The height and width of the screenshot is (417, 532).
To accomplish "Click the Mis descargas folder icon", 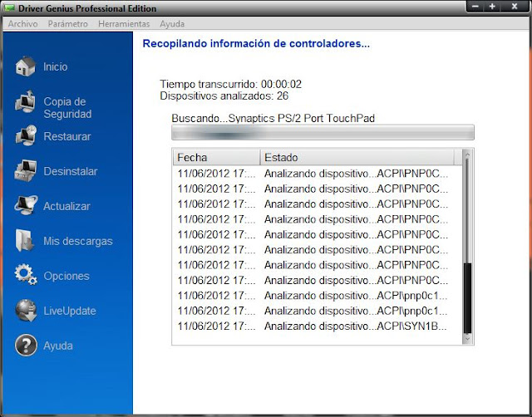I will click(24, 240).
